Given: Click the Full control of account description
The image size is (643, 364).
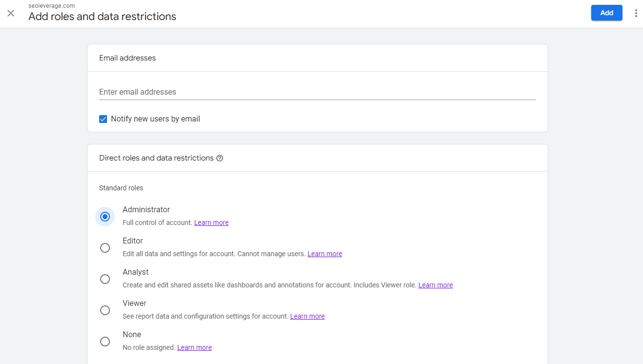Looking at the screenshot, I should click(x=158, y=222).
